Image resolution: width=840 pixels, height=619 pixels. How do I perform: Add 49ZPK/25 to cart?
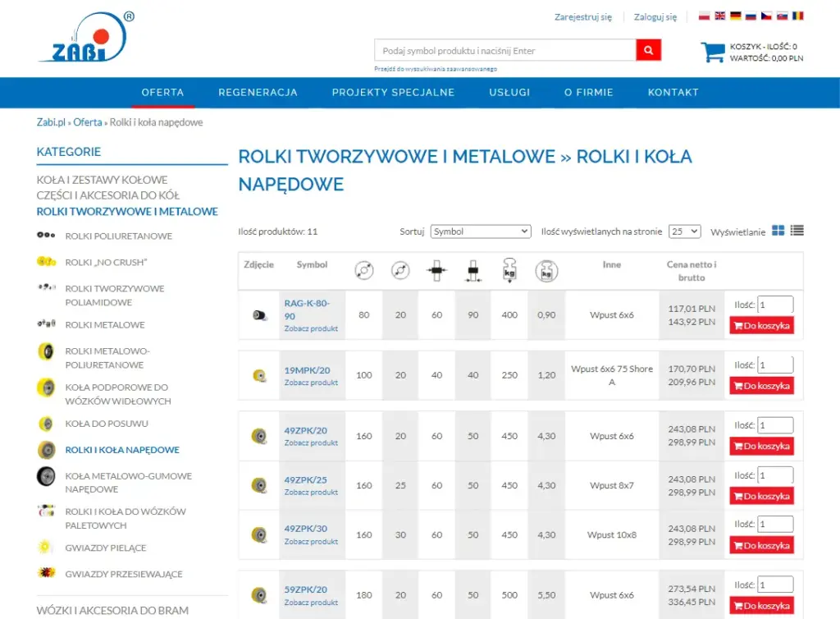pyautogui.click(x=761, y=497)
